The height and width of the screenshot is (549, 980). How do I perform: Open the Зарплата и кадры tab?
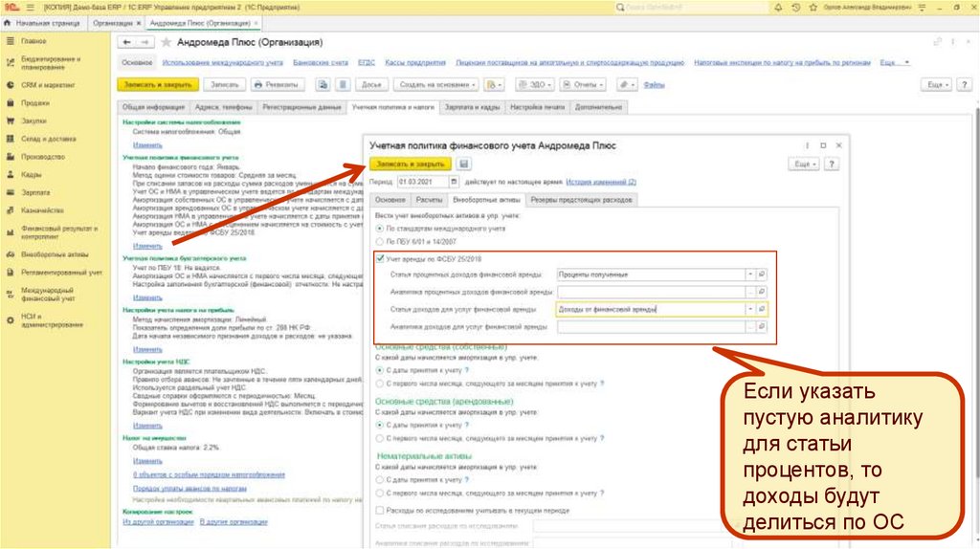tap(473, 107)
